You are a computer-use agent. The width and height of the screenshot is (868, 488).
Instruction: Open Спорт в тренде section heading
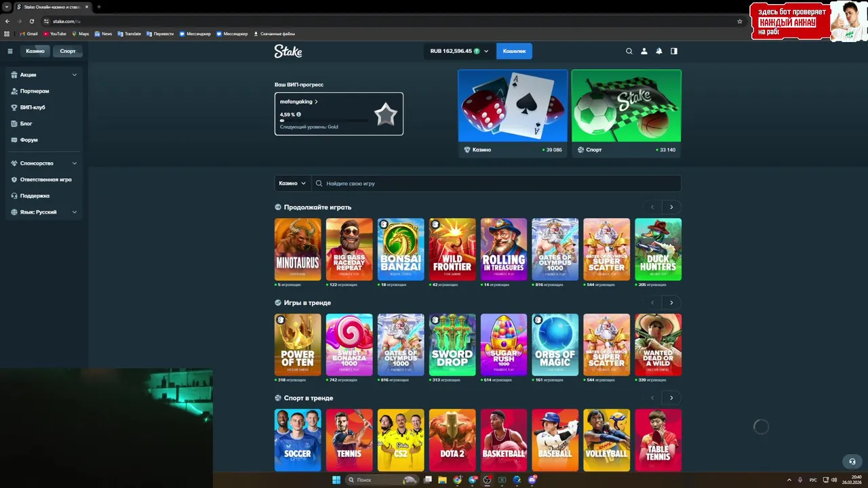(309, 399)
